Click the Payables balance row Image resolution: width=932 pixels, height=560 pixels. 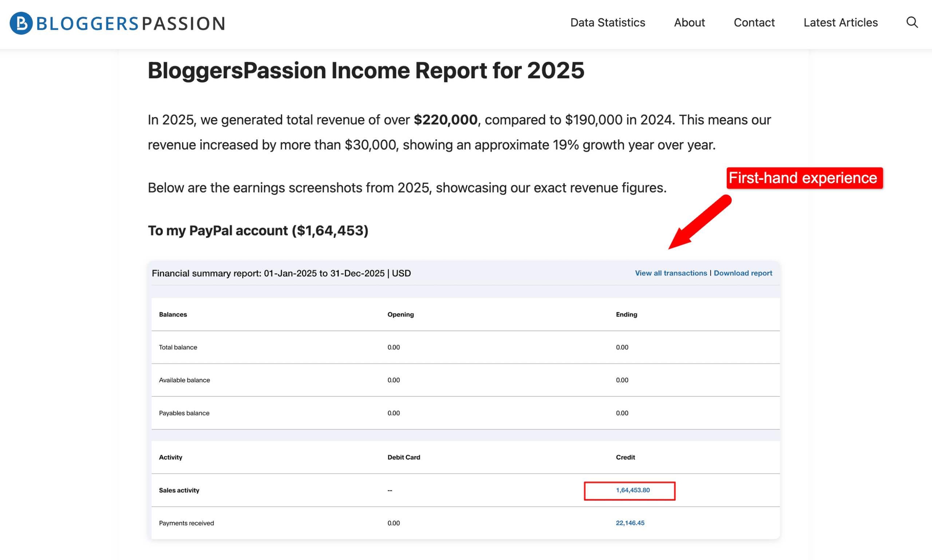coord(184,413)
